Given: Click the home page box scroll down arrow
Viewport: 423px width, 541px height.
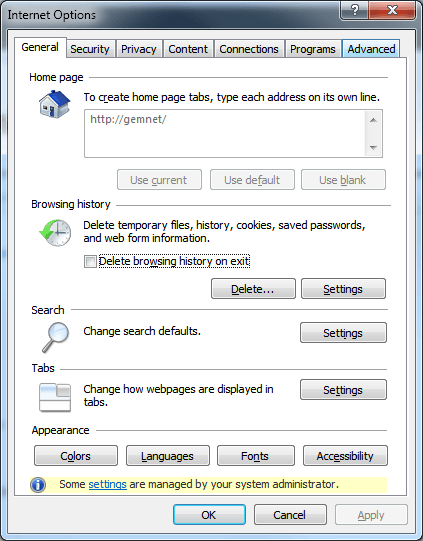Looking at the screenshot, I should [x=373, y=147].
